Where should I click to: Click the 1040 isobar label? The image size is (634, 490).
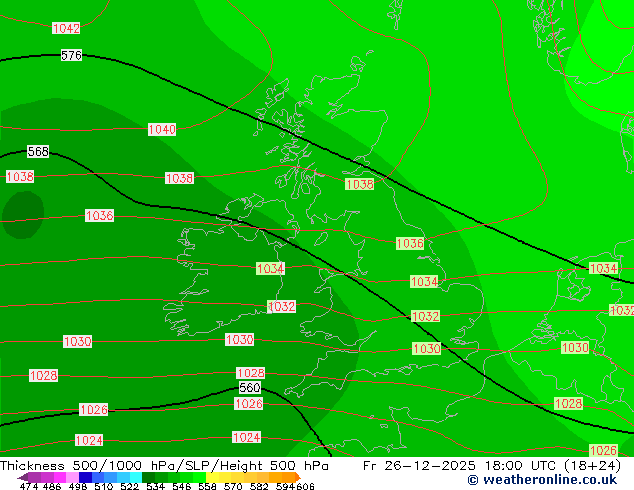tap(162, 129)
